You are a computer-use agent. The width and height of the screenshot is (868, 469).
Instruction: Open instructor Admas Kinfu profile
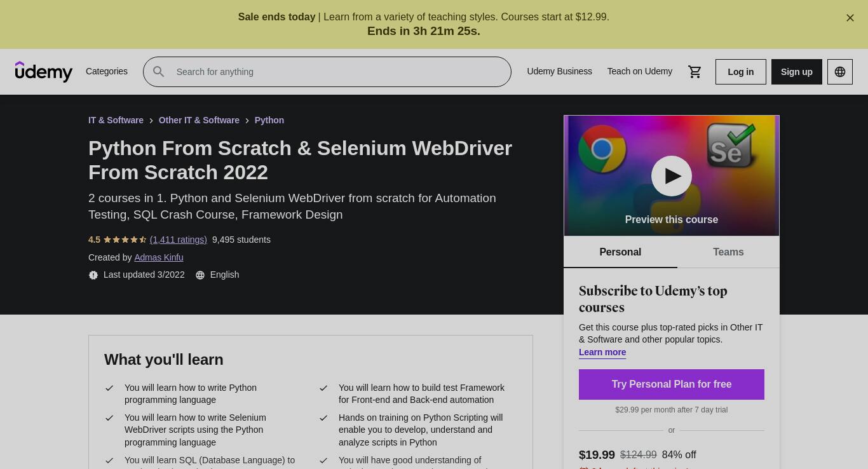(x=159, y=257)
